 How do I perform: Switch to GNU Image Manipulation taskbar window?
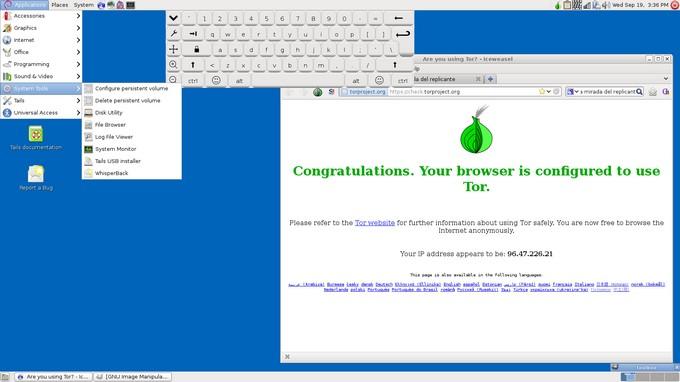tap(133, 377)
